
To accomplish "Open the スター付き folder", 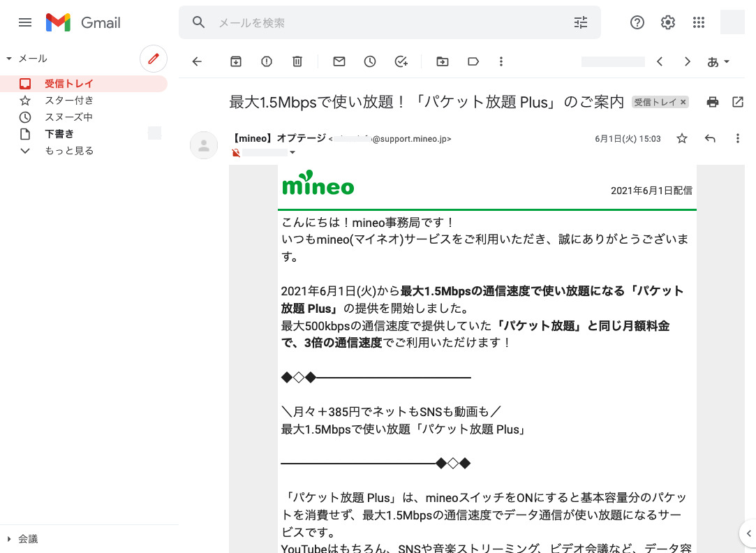I will (x=69, y=101).
